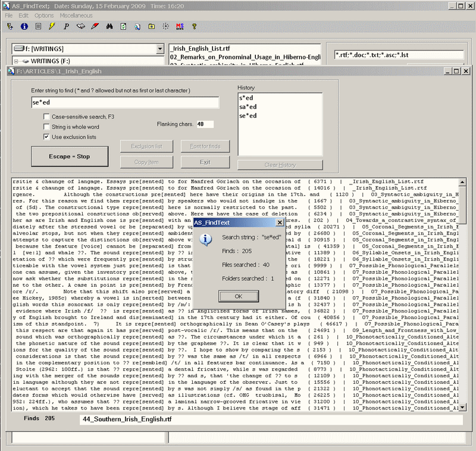
Task: Open the f: [WRITINGS] drive dropdown
Action: pos(159,49)
